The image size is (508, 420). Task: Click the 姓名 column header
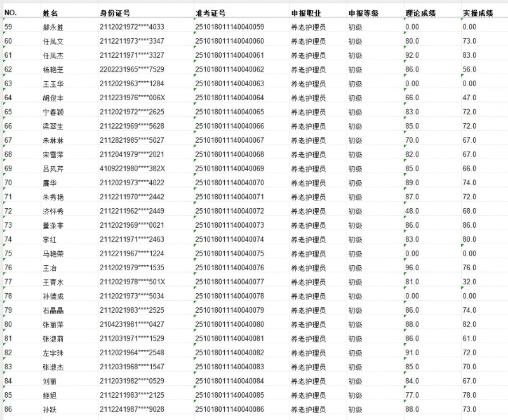point(50,13)
